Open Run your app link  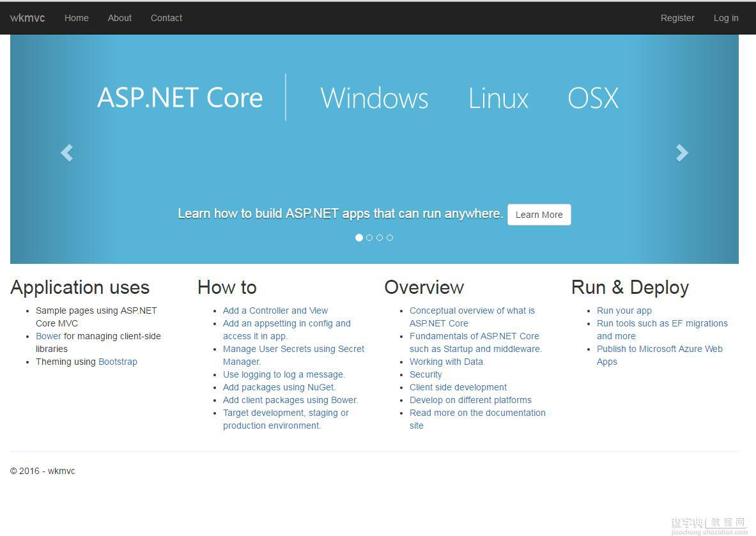(624, 310)
